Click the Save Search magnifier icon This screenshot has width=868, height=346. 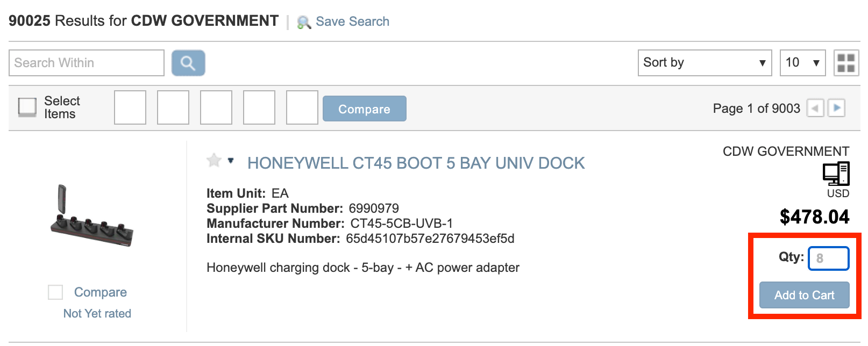click(x=304, y=22)
